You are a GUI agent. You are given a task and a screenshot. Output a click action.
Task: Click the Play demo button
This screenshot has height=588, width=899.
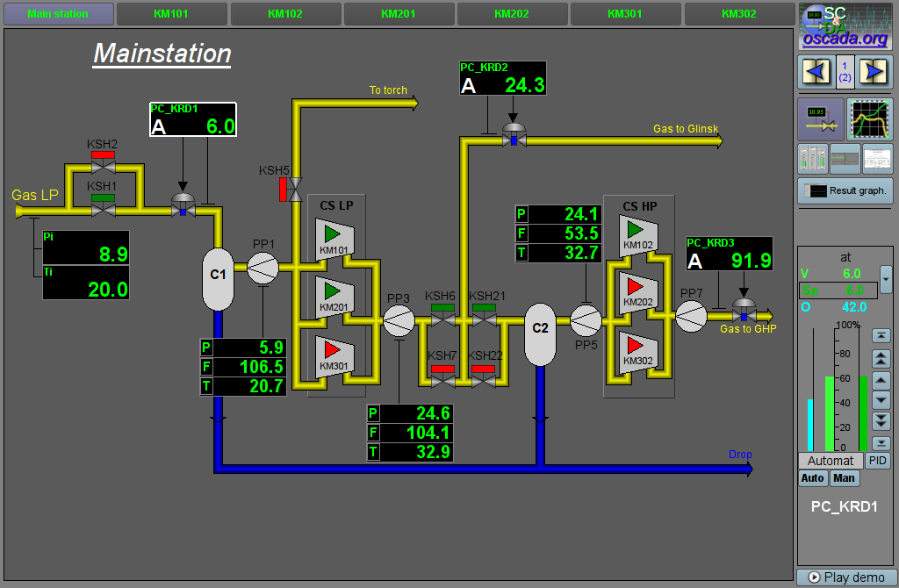coord(845,577)
